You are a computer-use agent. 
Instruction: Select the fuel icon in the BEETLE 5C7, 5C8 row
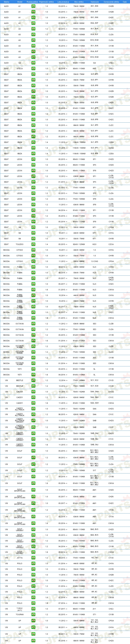tap(33, 386)
